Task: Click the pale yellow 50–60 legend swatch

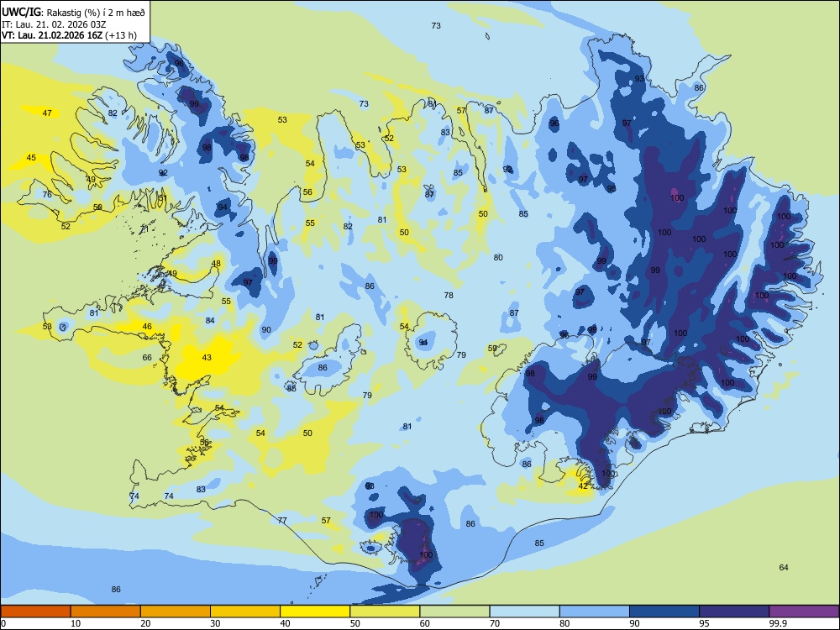Action: click(385, 612)
